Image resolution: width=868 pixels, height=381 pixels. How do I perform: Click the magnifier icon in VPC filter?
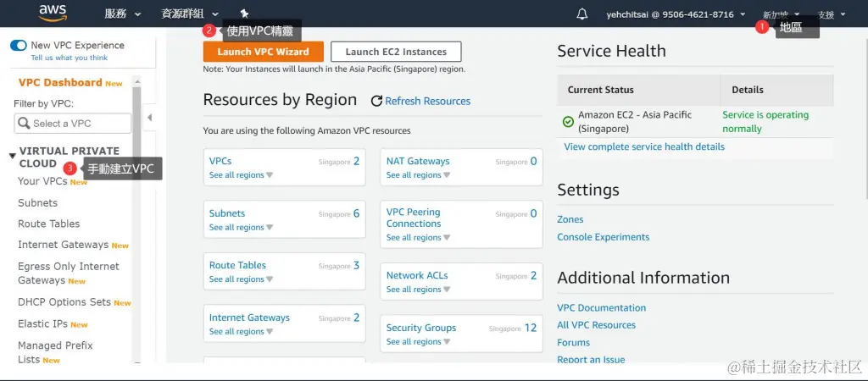(24, 124)
